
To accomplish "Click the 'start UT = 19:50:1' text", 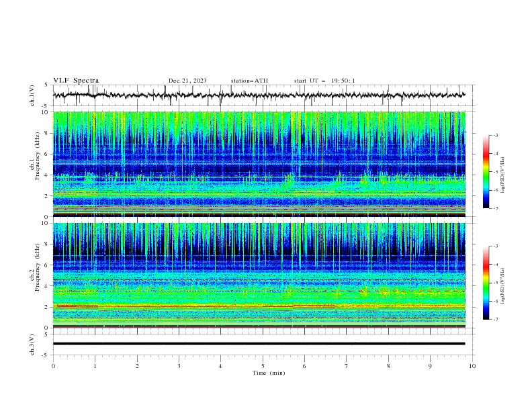I will [324, 81].
